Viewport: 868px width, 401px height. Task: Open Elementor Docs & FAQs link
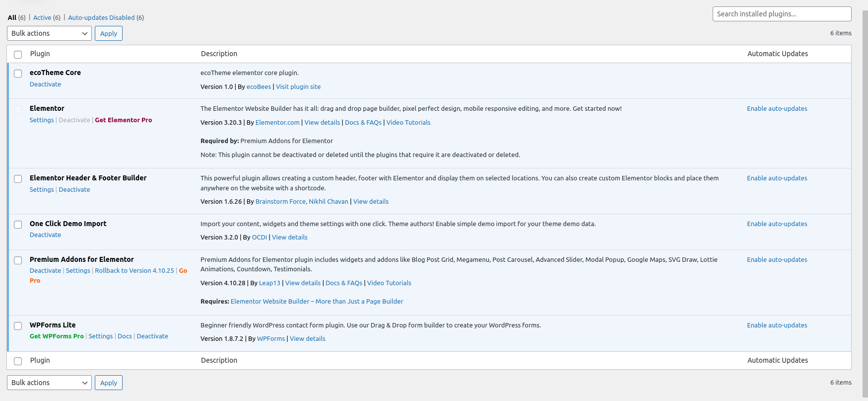pyautogui.click(x=363, y=122)
